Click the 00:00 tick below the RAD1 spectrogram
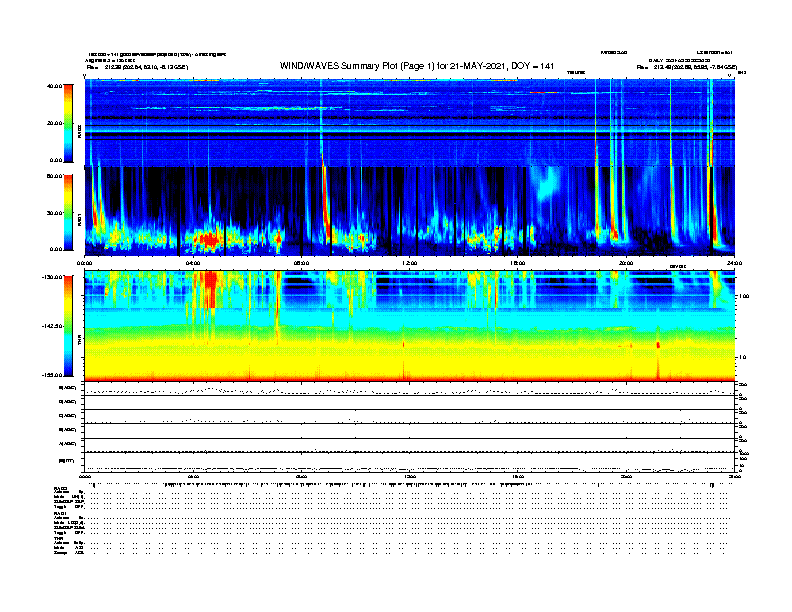This screenshot has height=612, width=792. tap(84, 263)
